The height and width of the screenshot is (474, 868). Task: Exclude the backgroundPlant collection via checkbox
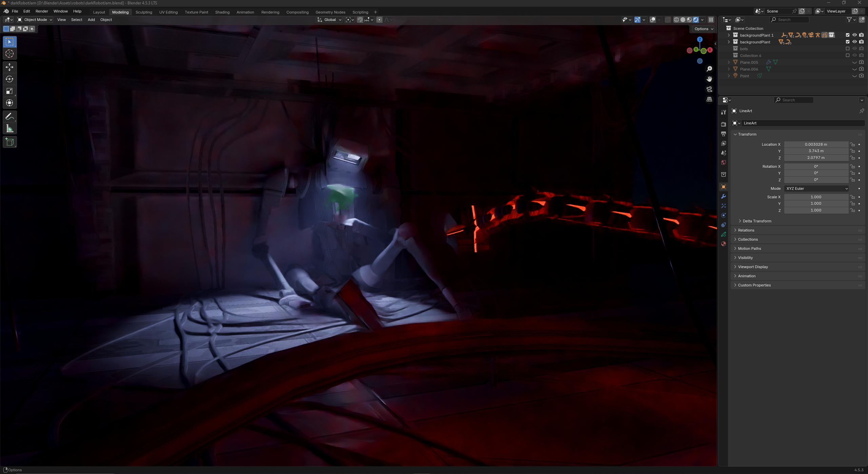pos(848,42)
